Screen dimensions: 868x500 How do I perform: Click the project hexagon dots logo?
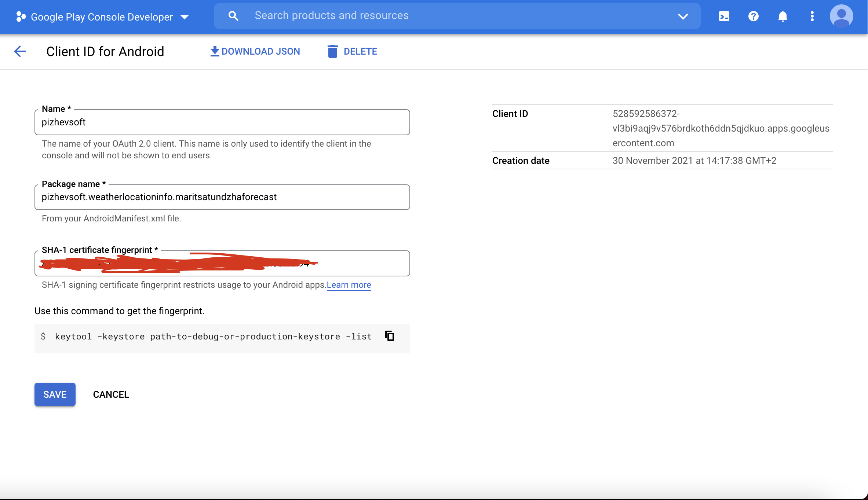click(21, 16)
